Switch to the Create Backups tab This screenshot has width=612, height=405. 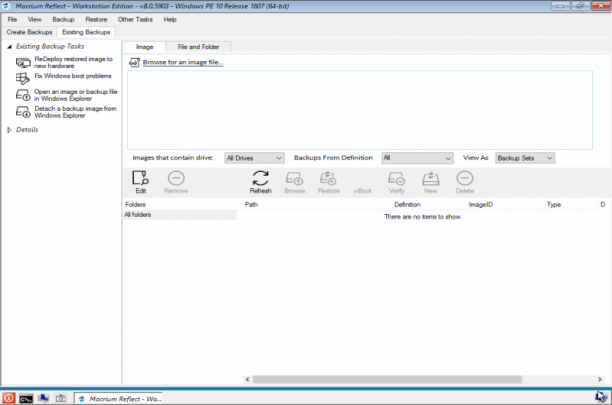coord(29,32)
